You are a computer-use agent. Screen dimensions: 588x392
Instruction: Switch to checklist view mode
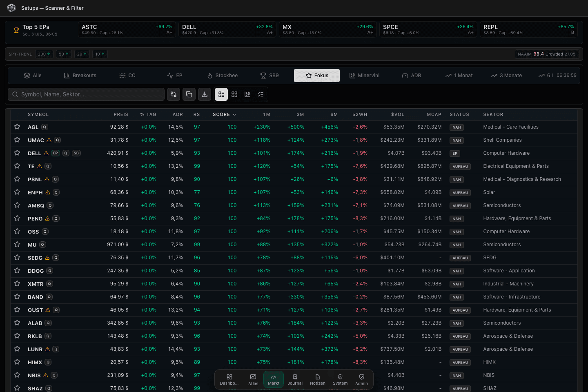(261, 94)
